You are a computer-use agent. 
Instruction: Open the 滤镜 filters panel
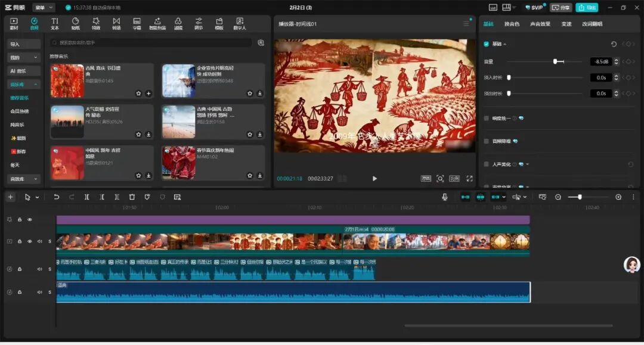(x=178, y=24)
